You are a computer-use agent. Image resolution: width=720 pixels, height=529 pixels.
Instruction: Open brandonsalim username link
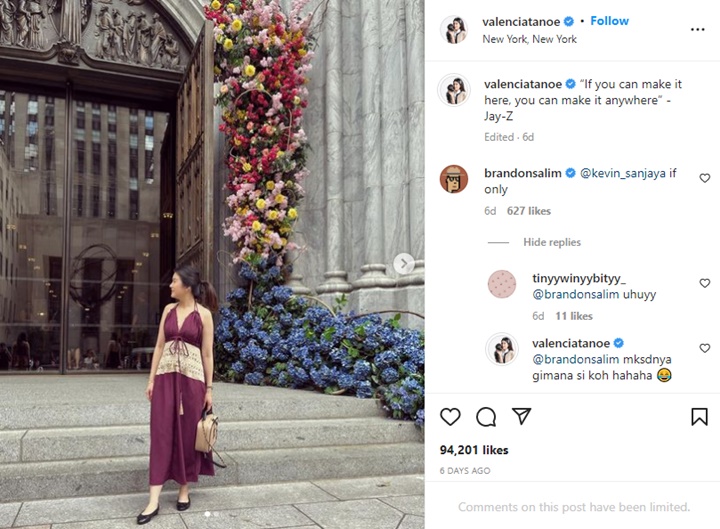(x=522, y=173)
